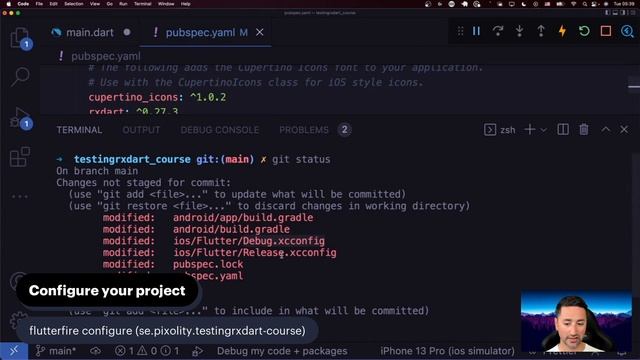Viewport: 640px width, 360px height.
Task: Click the debug Step Into button
Action: pos(519,31)
